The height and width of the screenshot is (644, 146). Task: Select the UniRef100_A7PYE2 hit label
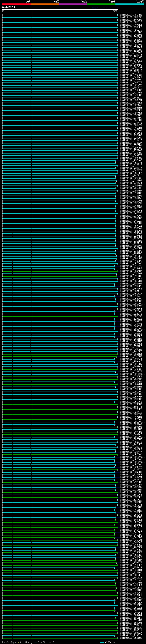(131, 103)
